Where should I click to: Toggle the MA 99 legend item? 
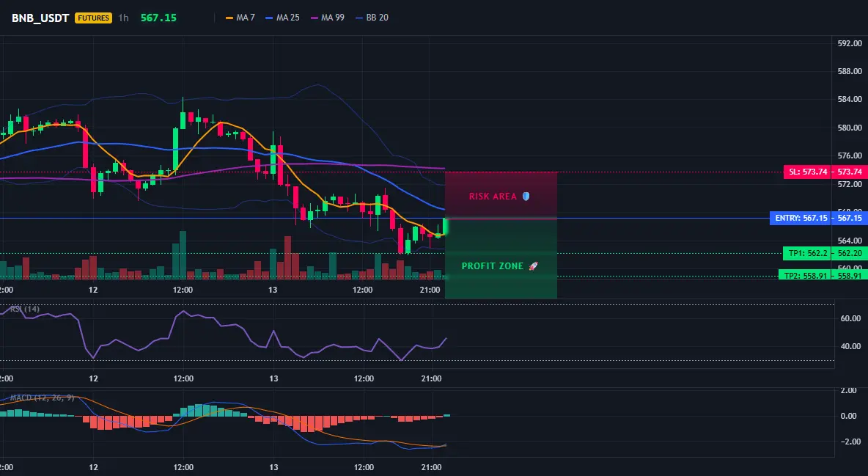327,18
